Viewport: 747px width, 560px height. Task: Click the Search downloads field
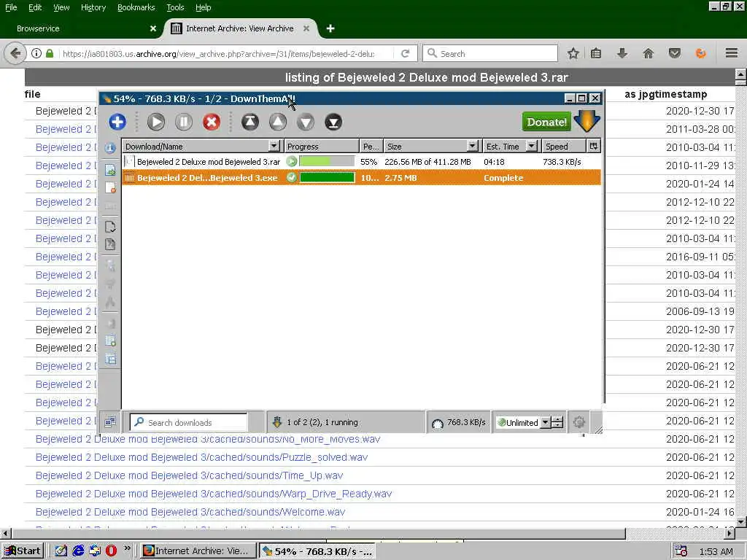point(189,422)
